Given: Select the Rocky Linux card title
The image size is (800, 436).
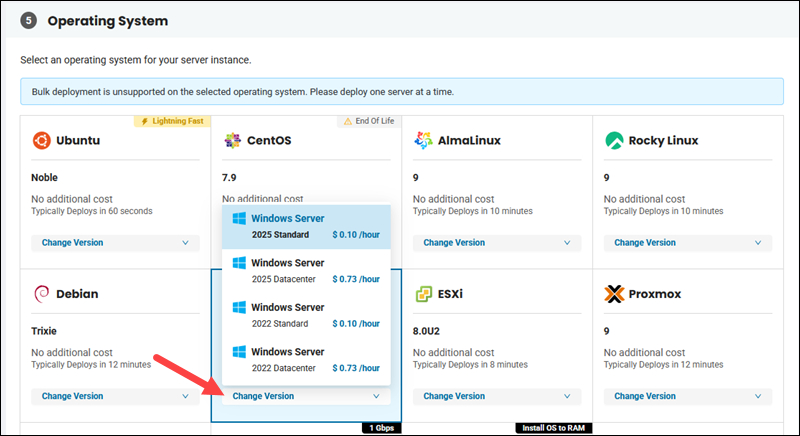Looking at the screenshot, I should click(663, 140).
